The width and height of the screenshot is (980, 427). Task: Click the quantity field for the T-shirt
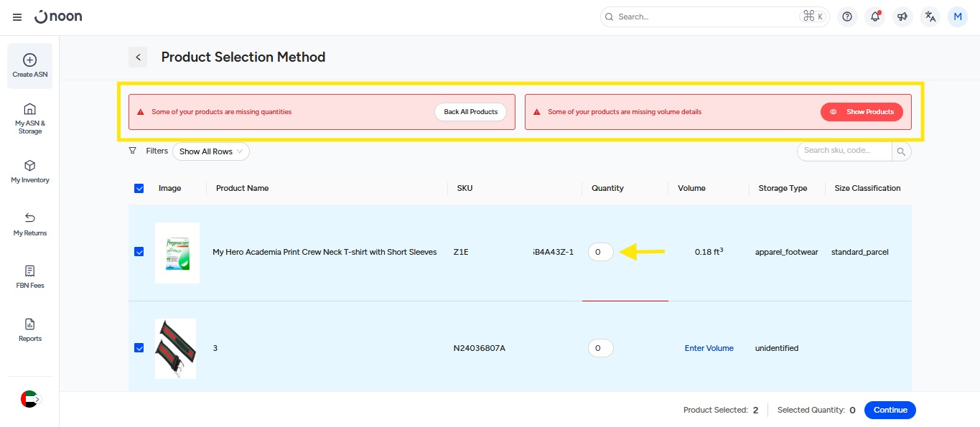pos(600,252)
